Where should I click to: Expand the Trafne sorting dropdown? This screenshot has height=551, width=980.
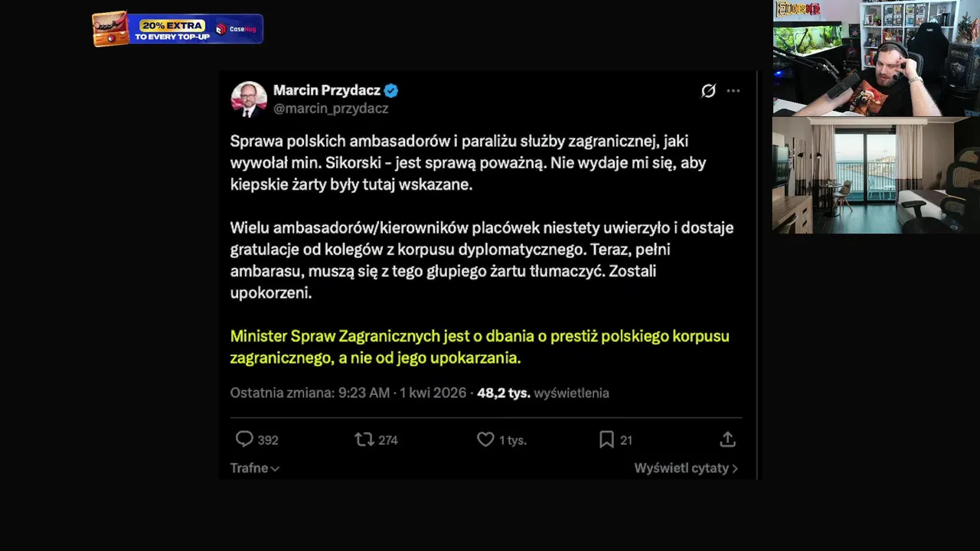click(255, 468)
